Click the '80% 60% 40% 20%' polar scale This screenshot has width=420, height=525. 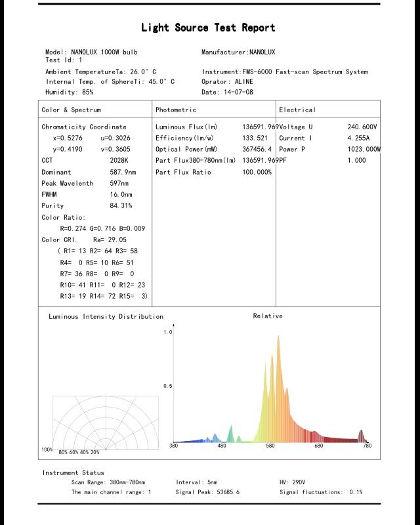click(79, 452)
